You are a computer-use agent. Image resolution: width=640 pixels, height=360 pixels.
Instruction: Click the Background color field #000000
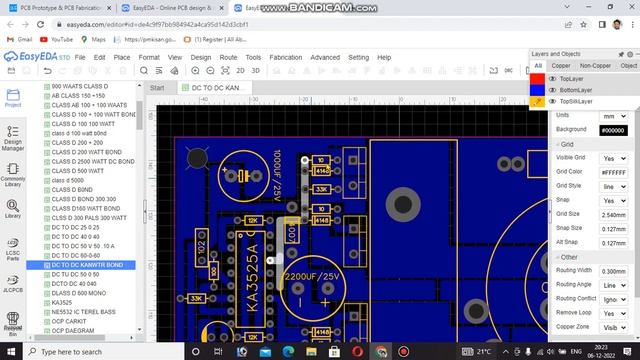[x=613, y=131]
